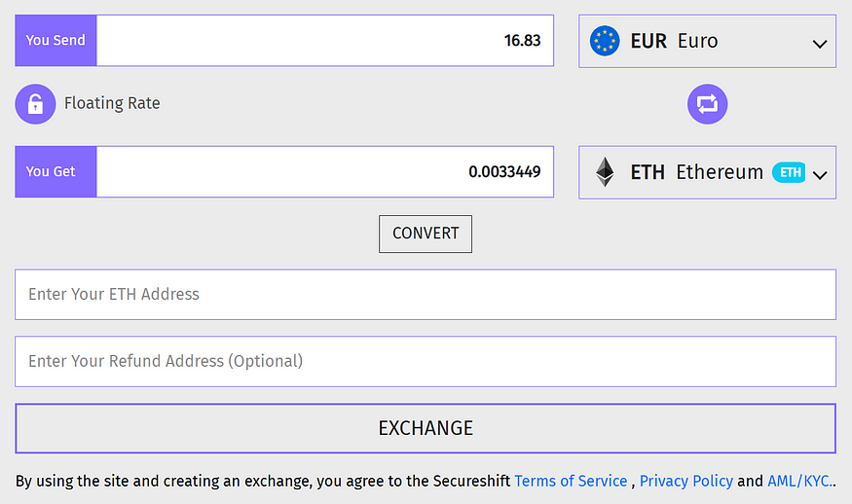Open the Terms of Service link
This screenshot has height=504, width=852.
571,481
